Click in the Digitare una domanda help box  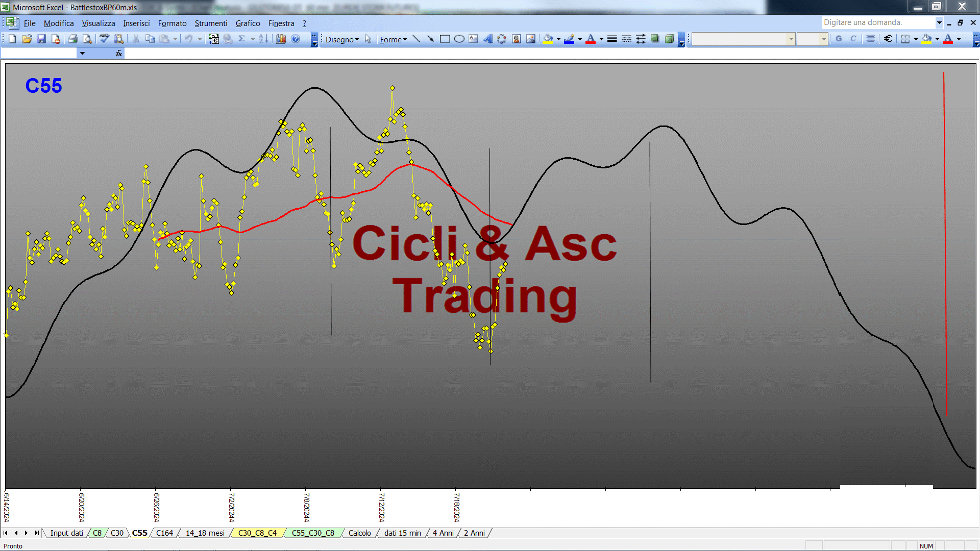tap(878, 22)
